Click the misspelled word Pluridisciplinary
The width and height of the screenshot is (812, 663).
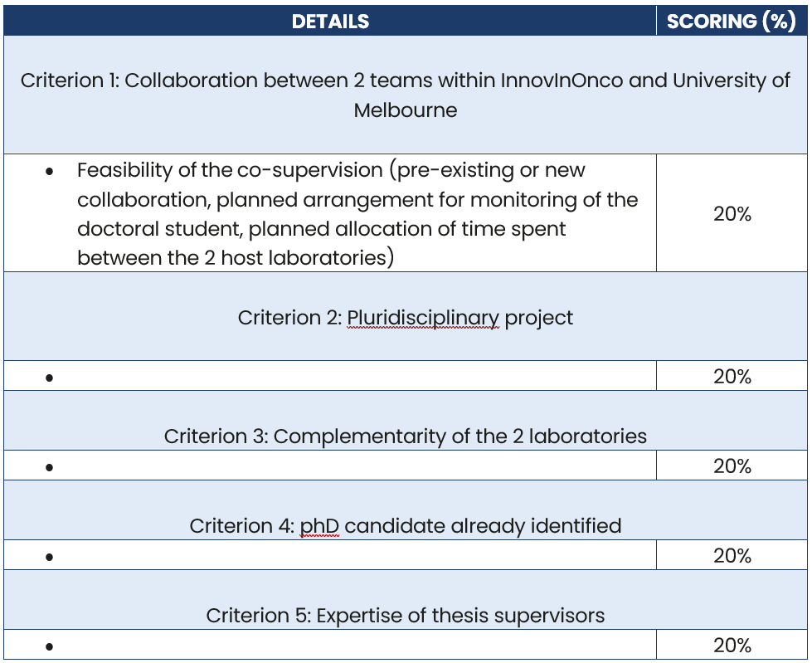[x=423, y=318]
